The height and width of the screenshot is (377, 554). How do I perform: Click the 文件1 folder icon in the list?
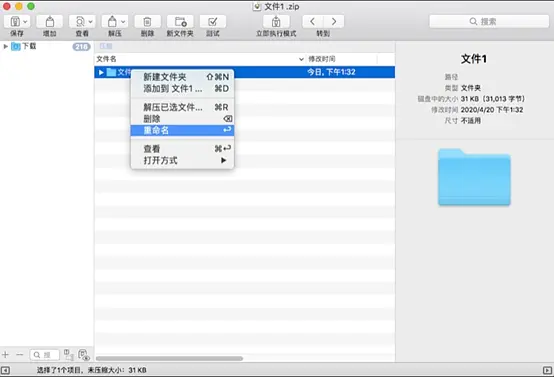(x=112, y=72)
